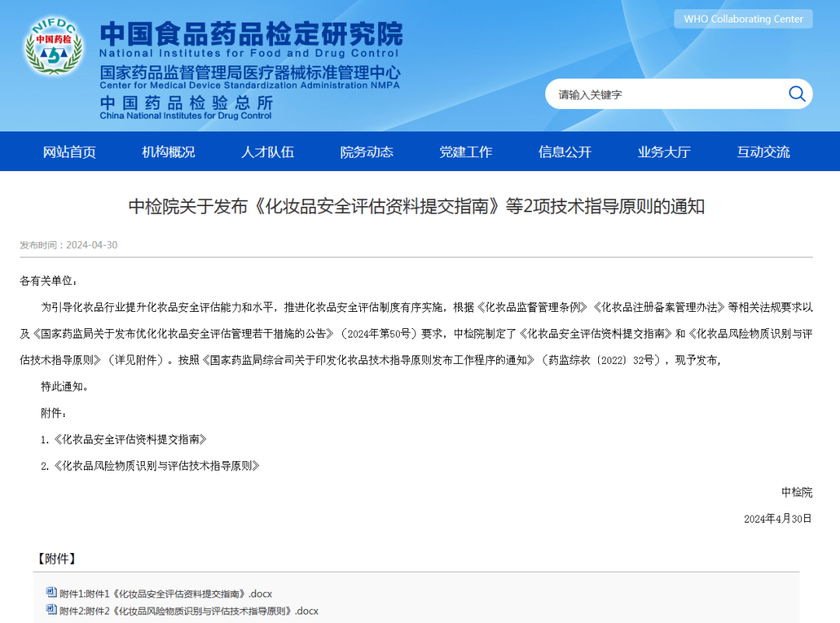Click the WHO Collaborating Center button
The image size is (840, 623).
742,19
